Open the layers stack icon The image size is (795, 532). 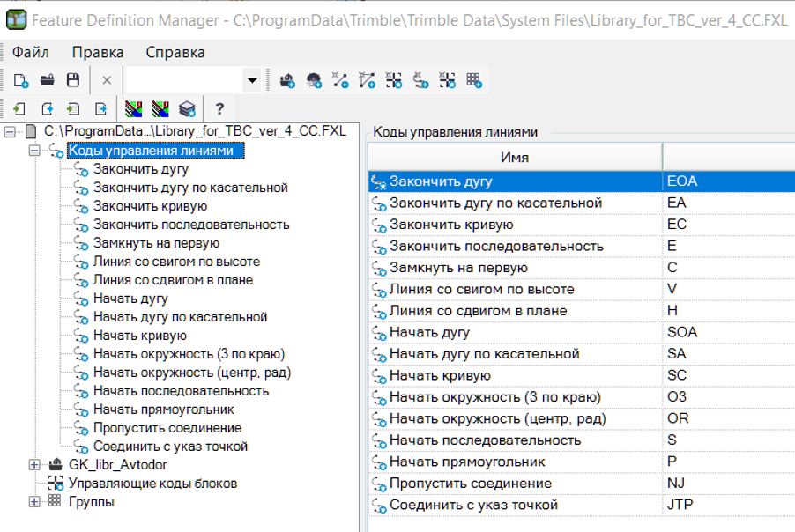(x=187, y=108)
